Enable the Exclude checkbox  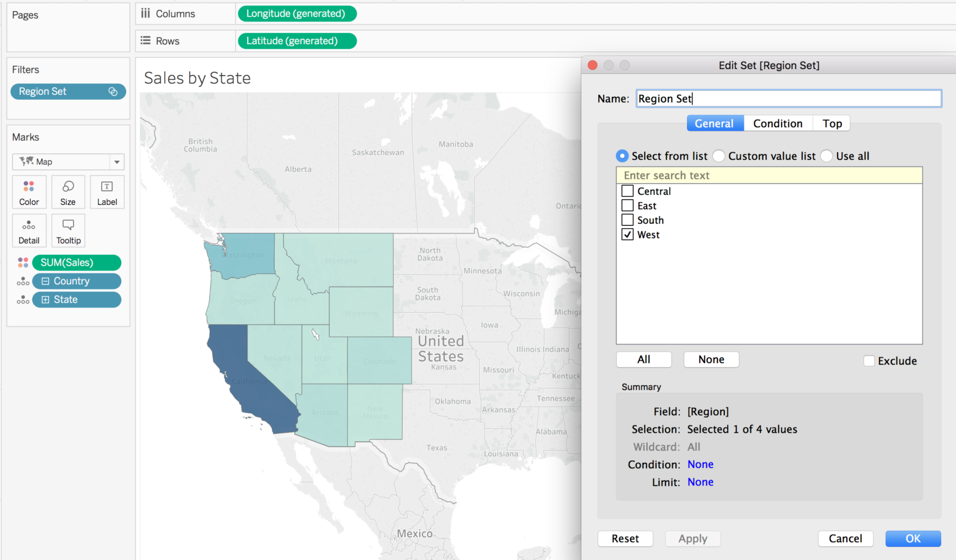coord(869,361)
